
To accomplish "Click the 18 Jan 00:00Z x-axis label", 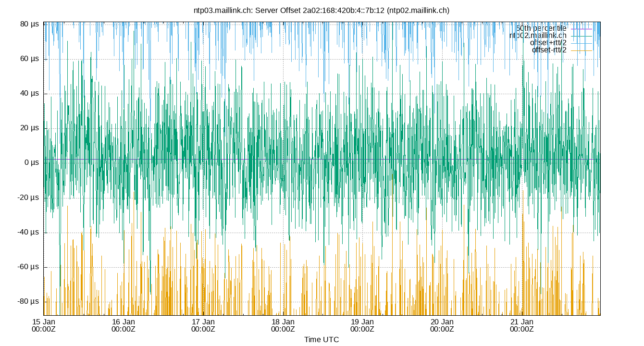I will pos(283,325).
